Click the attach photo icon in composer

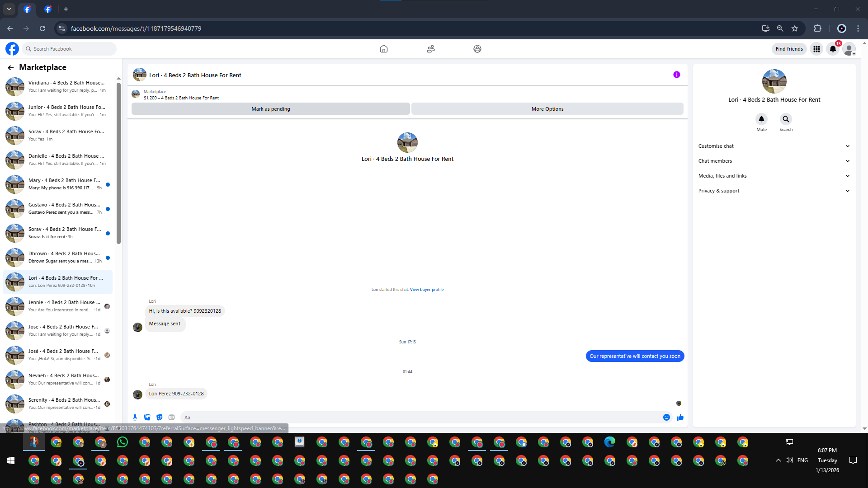tap(147, 418)
